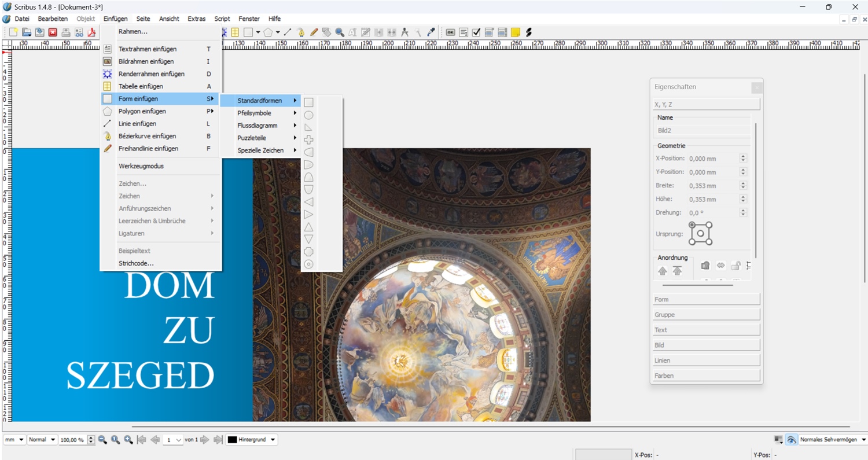Go to the last page arrow
868x460 pixels.
(218, 440)
